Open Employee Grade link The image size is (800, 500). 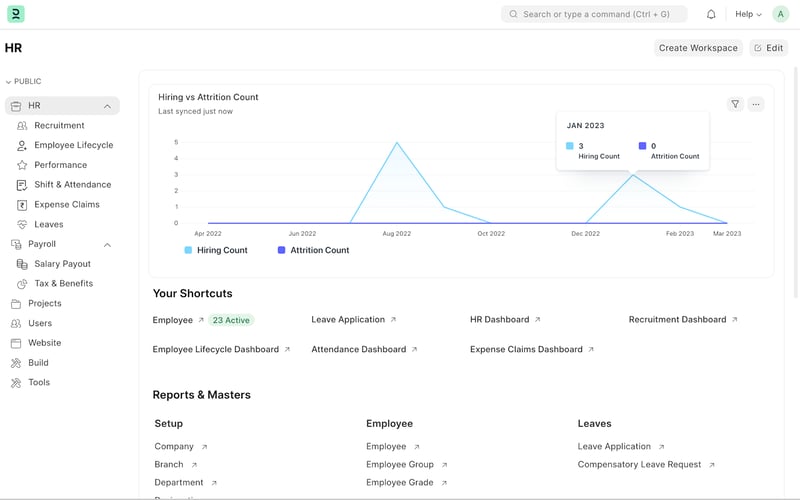399,483
